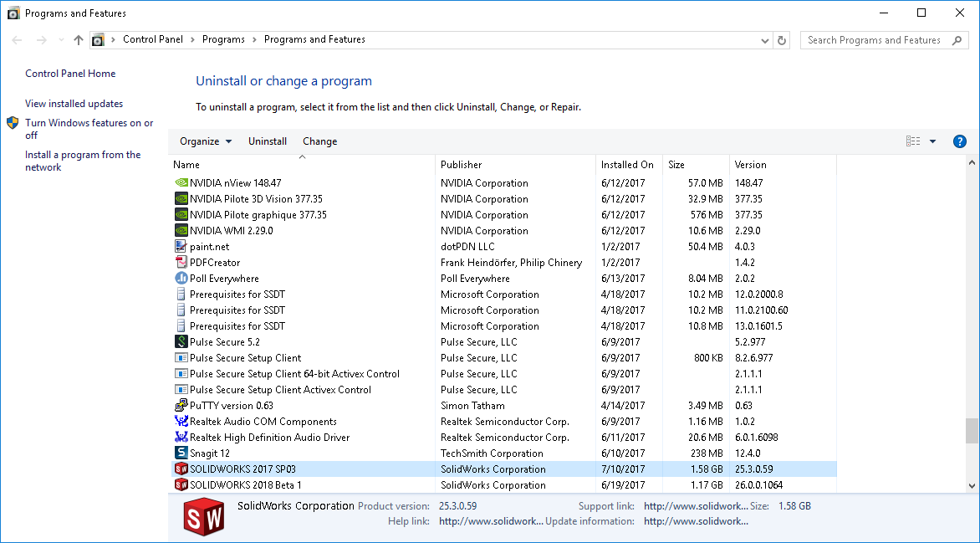Open the help question mark icon
The height and width of the screenshot is (543, 980).
pyautogui.click(x=960, y=141)
